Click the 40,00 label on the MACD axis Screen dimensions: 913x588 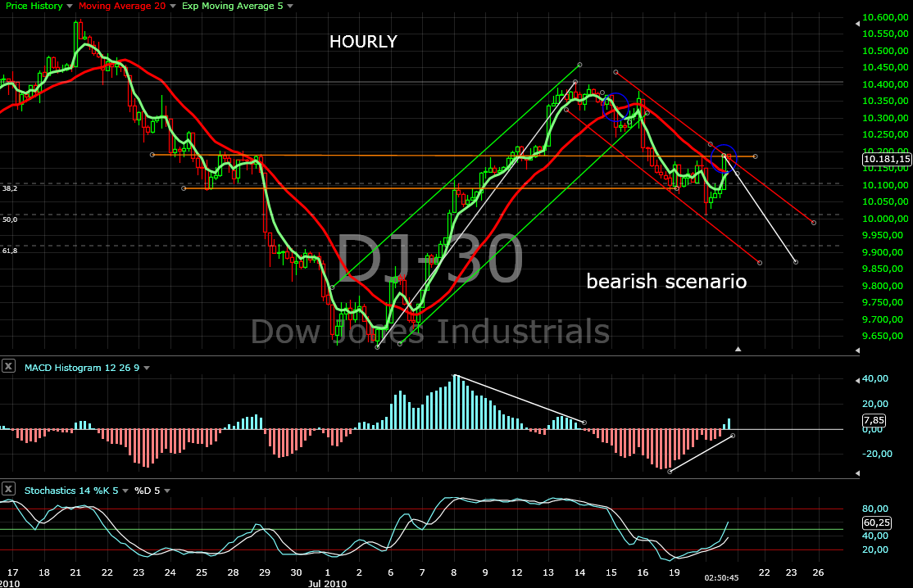coord(875,378)
